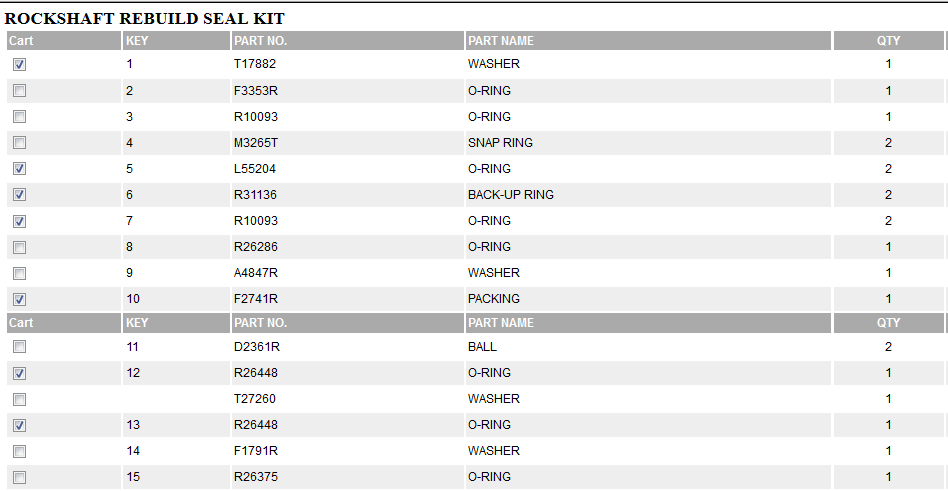
Task: Deselect the L55204 O-ring cart checkbox
Action: click(x=20, y=169)
